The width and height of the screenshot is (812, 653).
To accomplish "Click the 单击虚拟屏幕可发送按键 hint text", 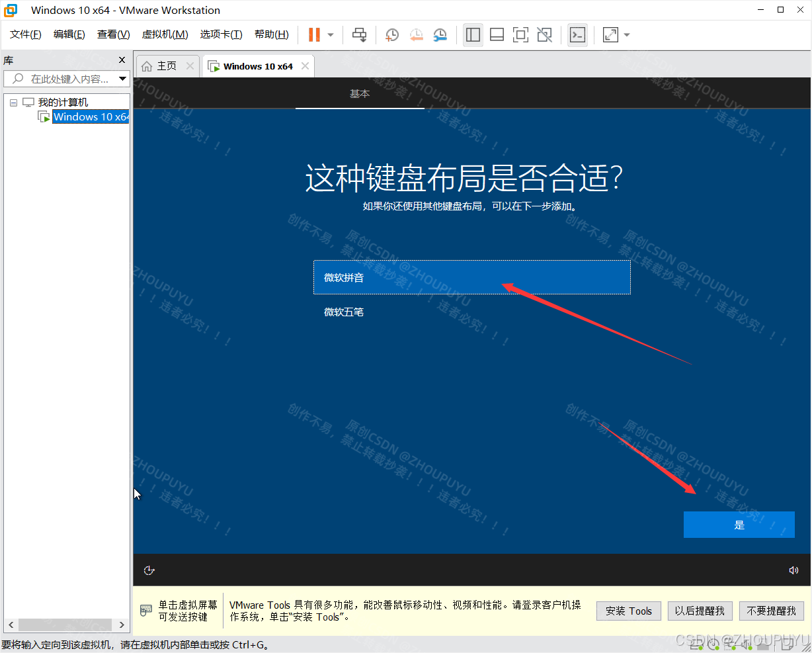I will click(x=188, y=611).
